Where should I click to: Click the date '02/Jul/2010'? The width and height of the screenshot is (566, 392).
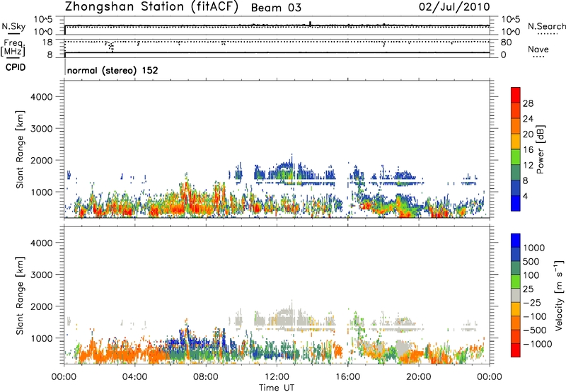[x=454, y=7]
